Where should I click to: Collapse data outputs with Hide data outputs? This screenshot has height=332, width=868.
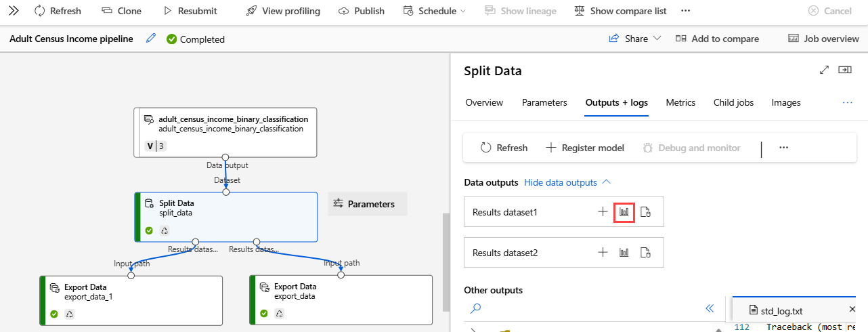567,182
